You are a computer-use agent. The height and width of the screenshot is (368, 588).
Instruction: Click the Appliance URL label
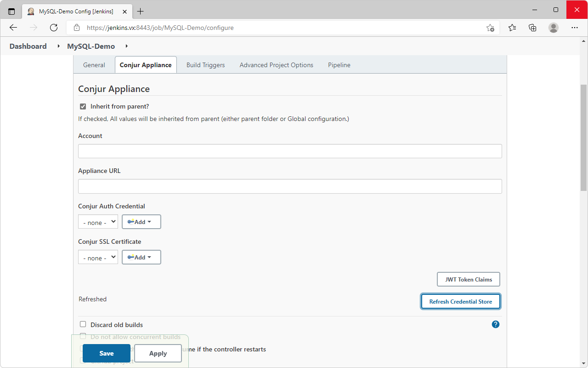pyautogui.click(x=99, y=171)
